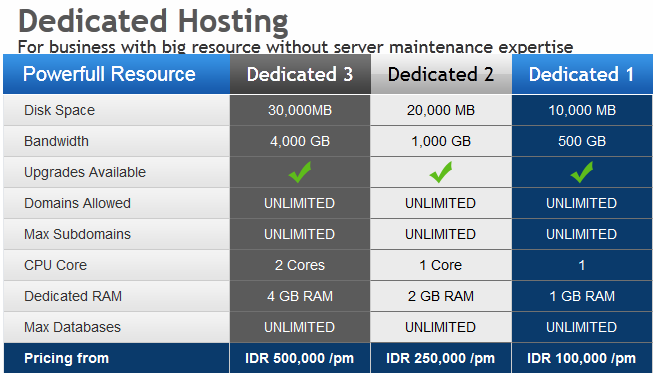Click the green checkmark under Dedicated 3
This screenshot has height=373, width=653.
pos(300,172)
